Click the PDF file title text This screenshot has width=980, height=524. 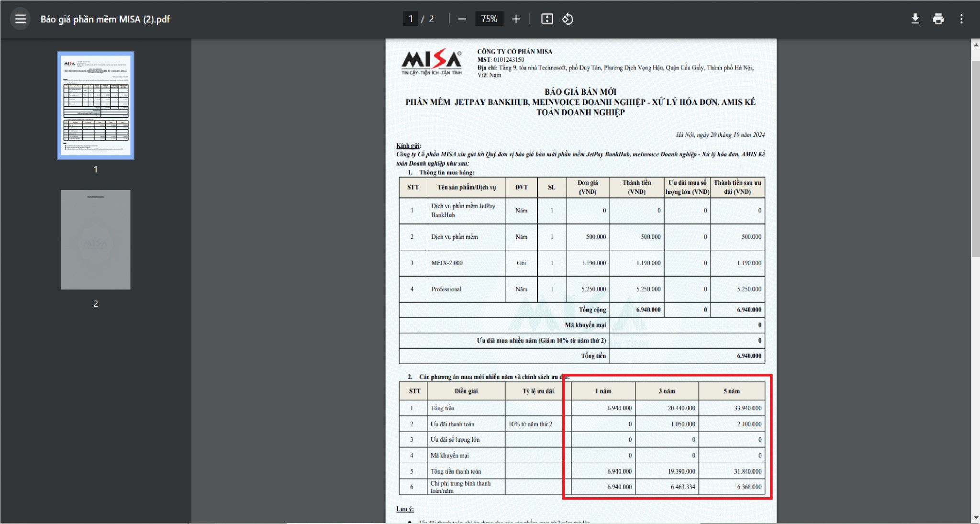(x=105, y=19)
